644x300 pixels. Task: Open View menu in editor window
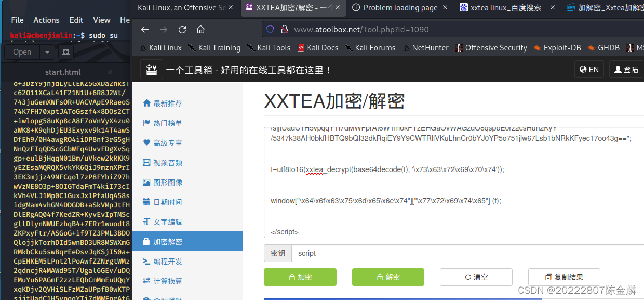click(102, 20)
